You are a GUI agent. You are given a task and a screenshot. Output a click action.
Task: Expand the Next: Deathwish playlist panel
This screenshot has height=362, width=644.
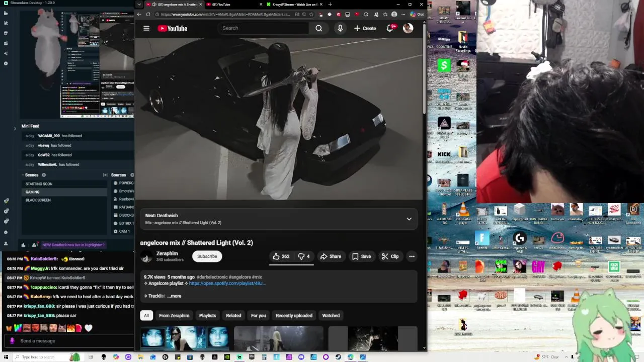[x=409, y=219]
